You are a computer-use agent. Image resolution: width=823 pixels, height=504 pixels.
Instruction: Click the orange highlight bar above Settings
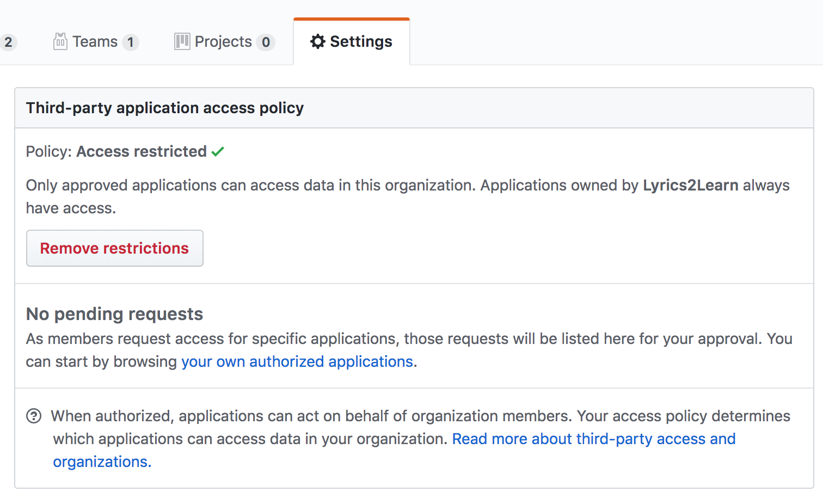pyautogui.click(x=351, y=19)
